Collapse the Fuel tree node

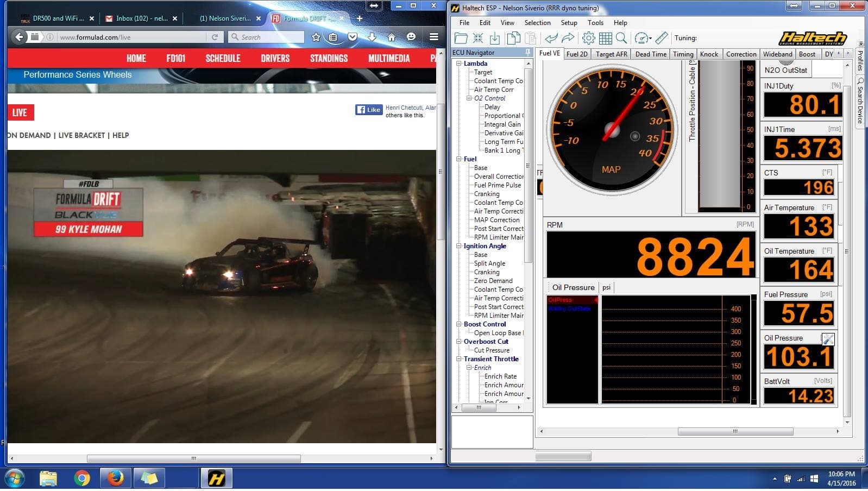tap(459, 159)
